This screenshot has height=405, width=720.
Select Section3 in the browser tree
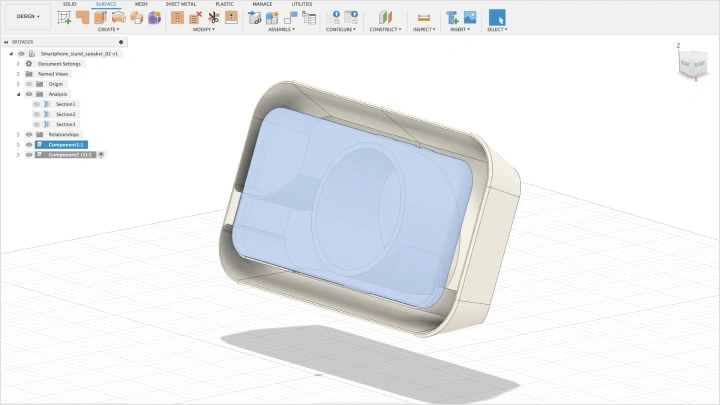[66, 124]
